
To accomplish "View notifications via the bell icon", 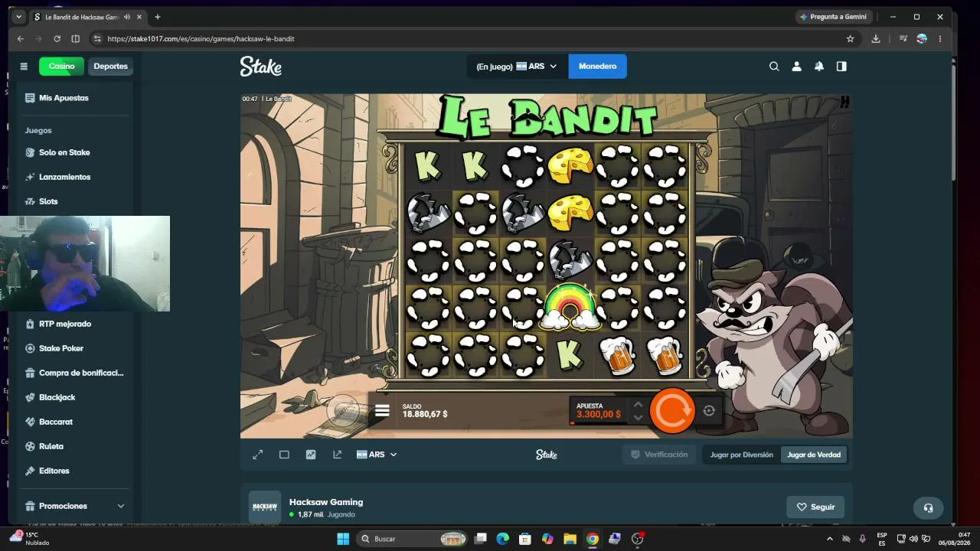I will click(x=819, y=67).
